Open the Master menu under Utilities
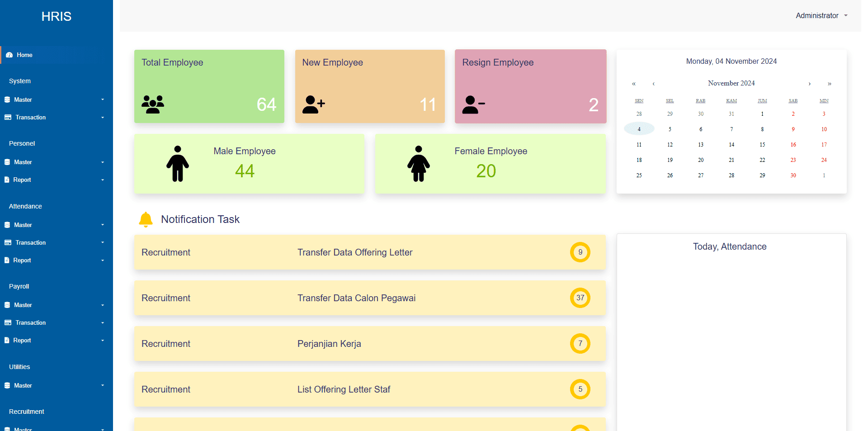This screenshot has width=868, height=431. point(54,386)
